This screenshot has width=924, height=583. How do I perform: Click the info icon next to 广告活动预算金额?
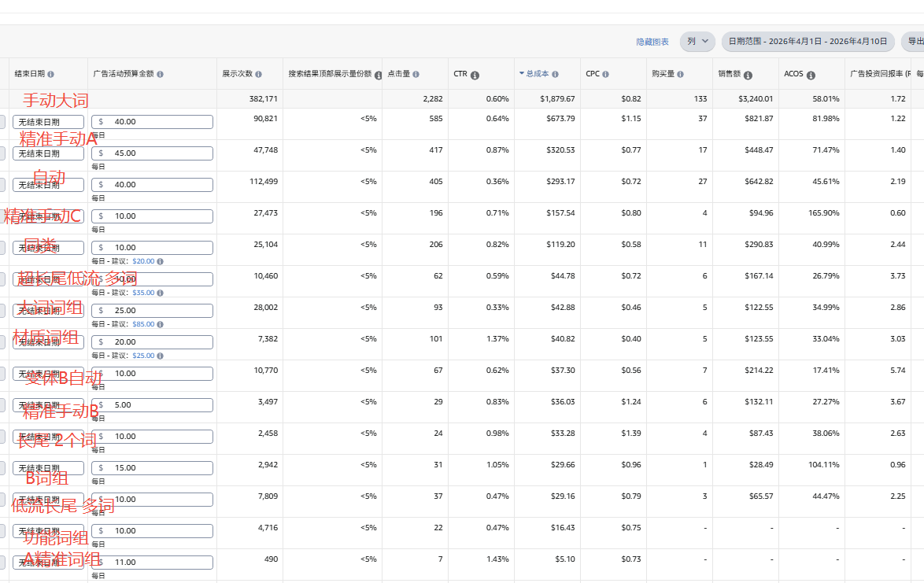tap(160, 74)
